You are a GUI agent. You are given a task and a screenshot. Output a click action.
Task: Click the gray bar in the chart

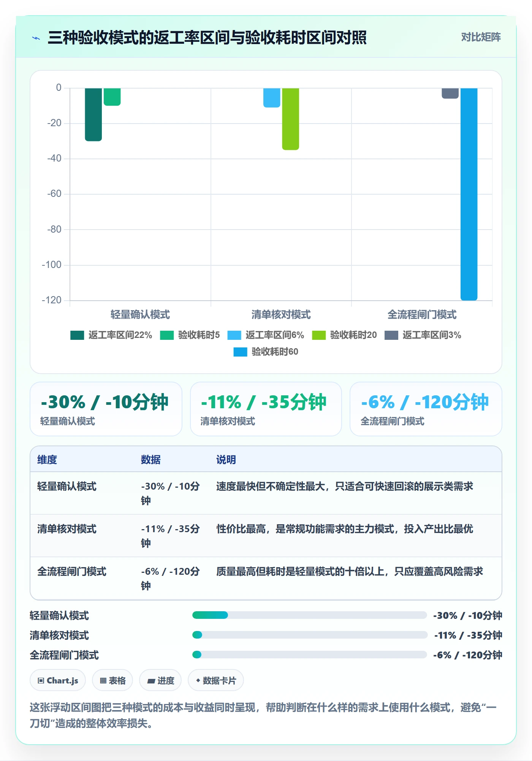(x=450, y=93)
